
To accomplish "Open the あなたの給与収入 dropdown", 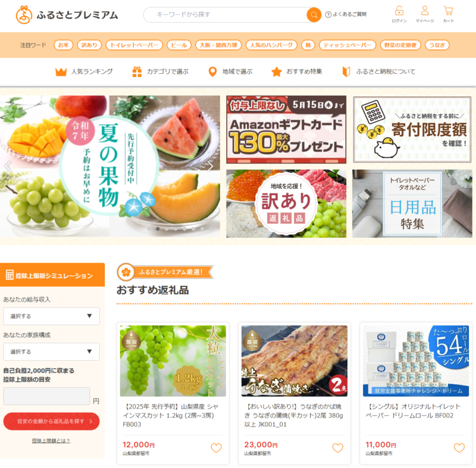I will (x=51, y=316).
